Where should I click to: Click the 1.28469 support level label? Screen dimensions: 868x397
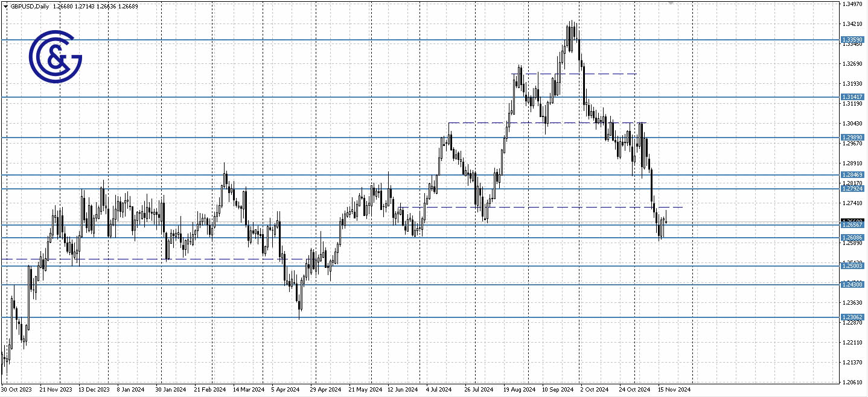pyautogui.click(x=853, y=175)
